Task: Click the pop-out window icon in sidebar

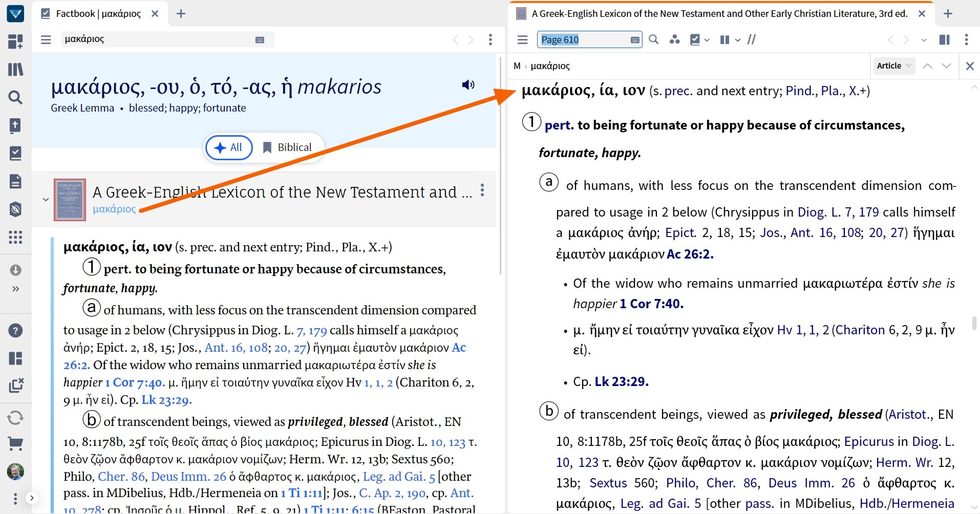Action: (16, 385)
